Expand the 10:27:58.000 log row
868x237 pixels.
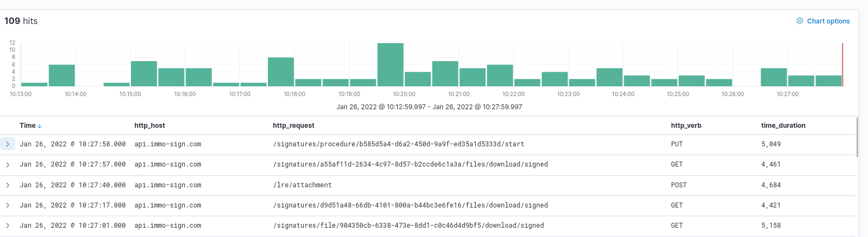coord(8,144)
